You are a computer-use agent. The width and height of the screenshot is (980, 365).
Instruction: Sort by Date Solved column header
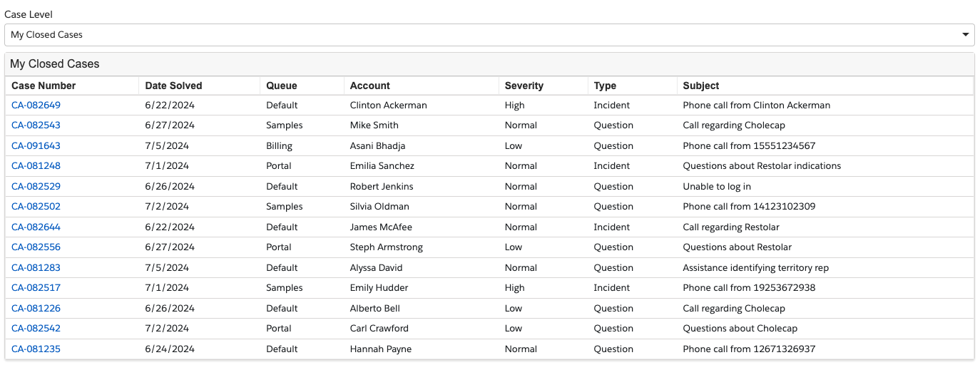click(173, 86)
